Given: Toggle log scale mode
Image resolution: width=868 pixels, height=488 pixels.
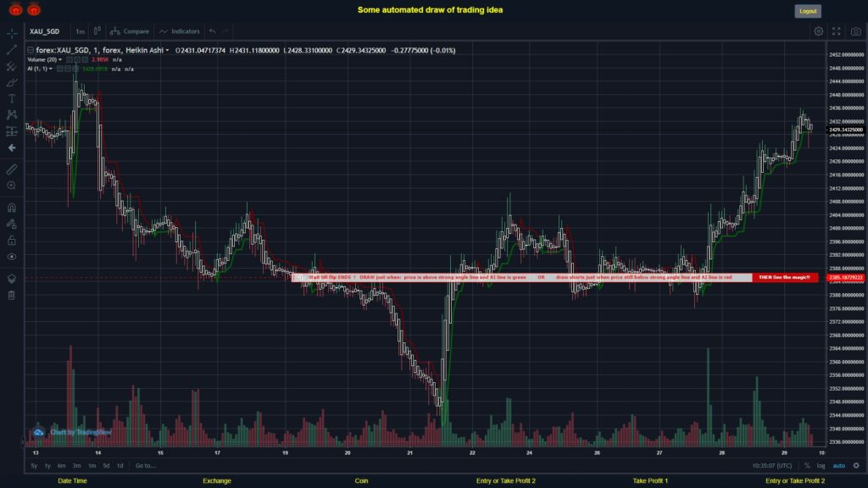Looking at the screenshot, I should [x=821, y=466].
